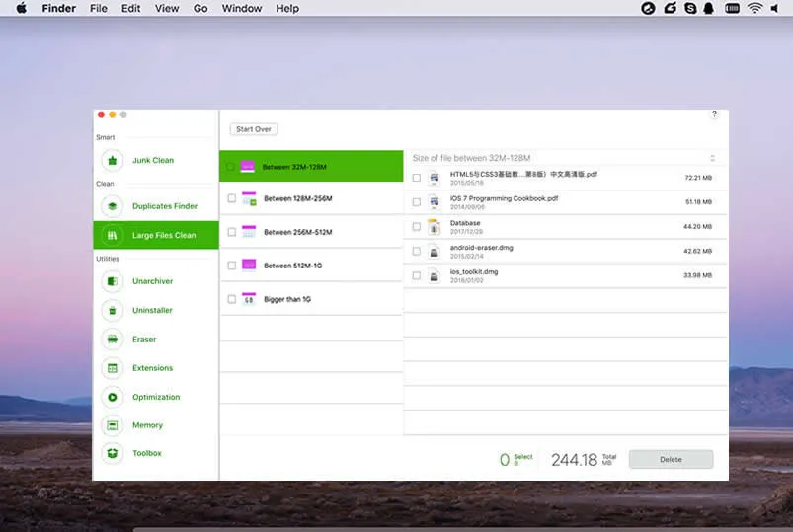The height and width of the screenshot is (532, 793).
Task: Click the Uninstaller trash icon
Action: click(x=113, y=310)
